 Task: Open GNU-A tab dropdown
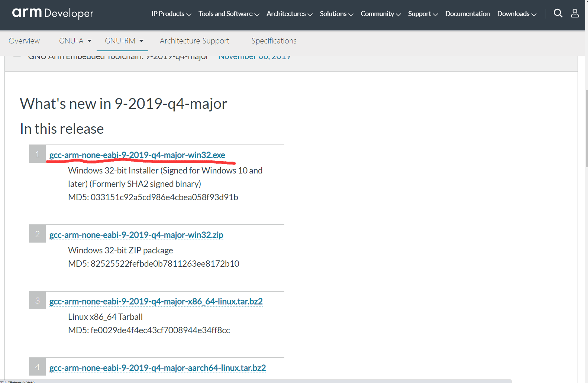point(75,41)
